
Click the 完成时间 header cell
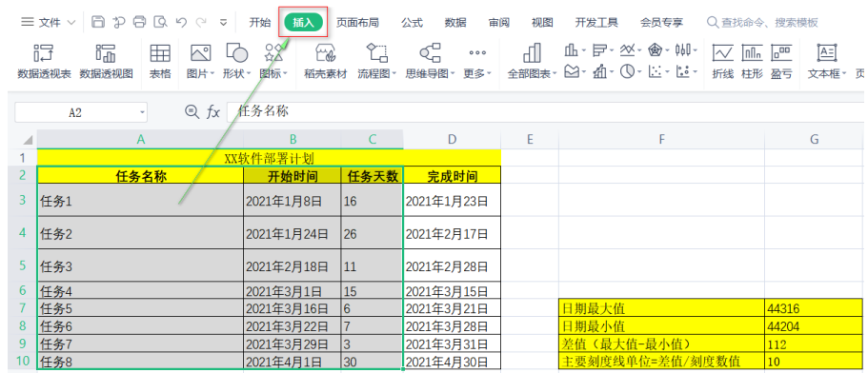[453, 176]
